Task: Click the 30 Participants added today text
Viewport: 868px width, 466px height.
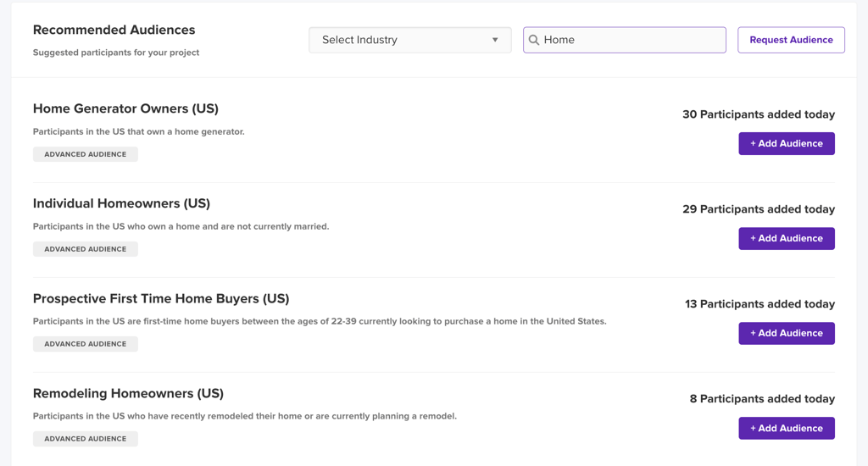Action: (x=758, y=114)
